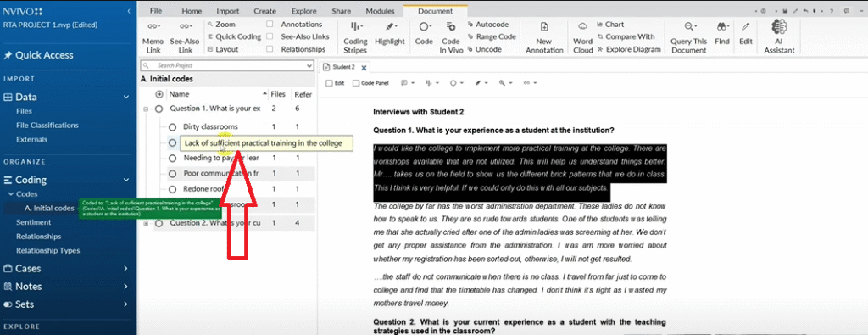This screenshot has width=868, height=335.
Task: Select A. Initial codes in sidebar
Action: tap(49, 208)
